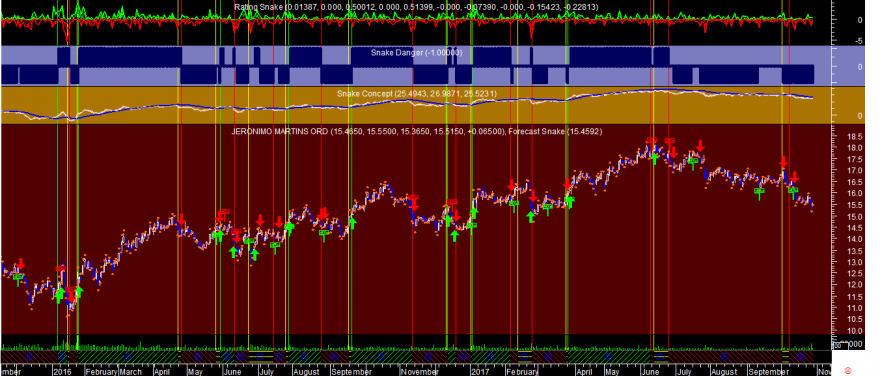Click the red circular icon at bottom-right
This screenshot has height=376, width=880.
[848, 371]
